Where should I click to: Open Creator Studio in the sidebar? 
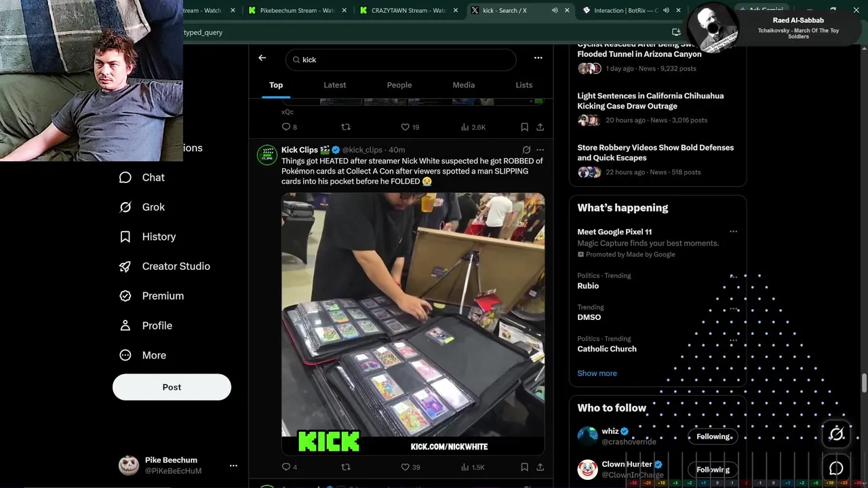click(165, 266)
